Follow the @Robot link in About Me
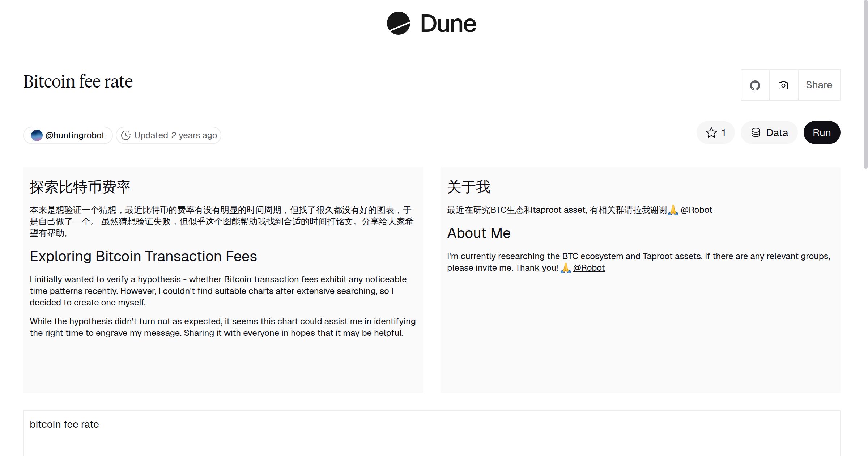Image resolution: width=868 pixels, height=456 pixels. tap(589, 268)
